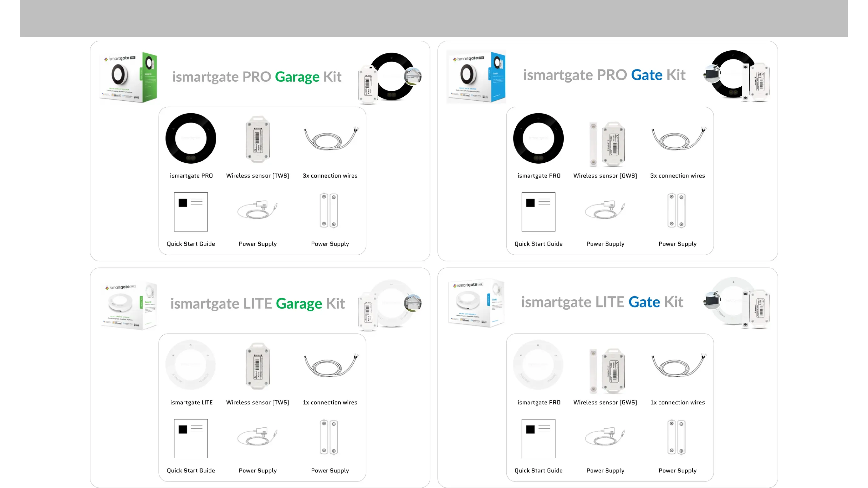The width and height of the screenshot is (868, 488).
Task: Click the power adapter cable icon in PRO Gate Kit
Action: point(605,210)
